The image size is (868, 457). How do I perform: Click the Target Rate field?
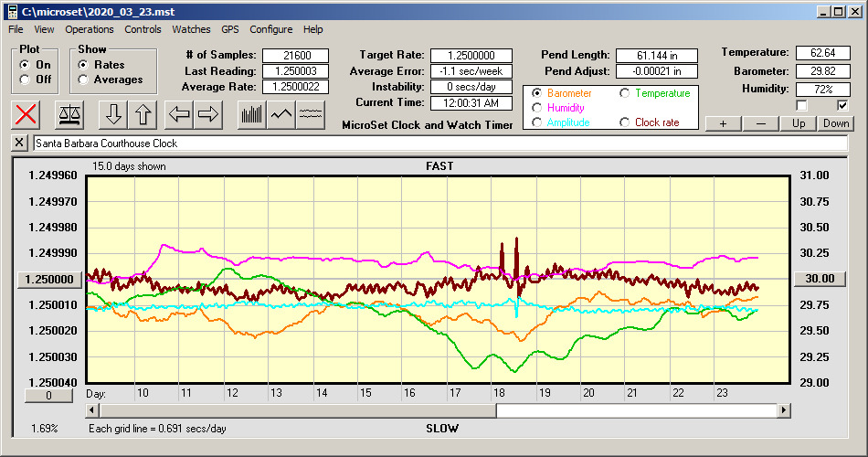pos(471,56)
